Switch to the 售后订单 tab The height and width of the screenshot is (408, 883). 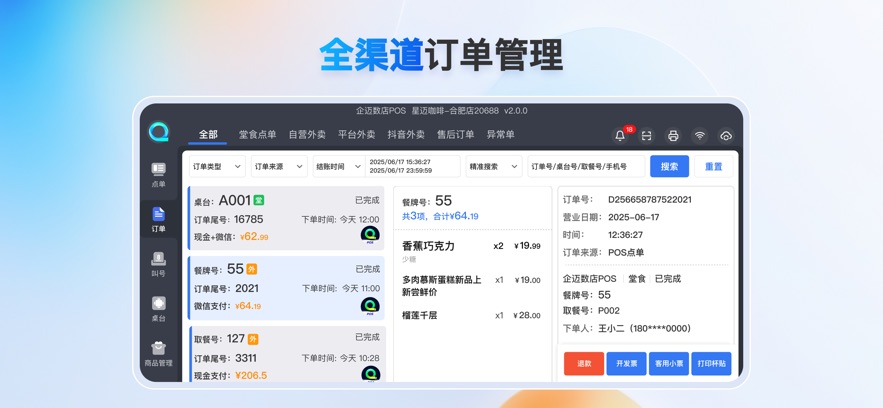pyautogui.click(x=456, y=134)
